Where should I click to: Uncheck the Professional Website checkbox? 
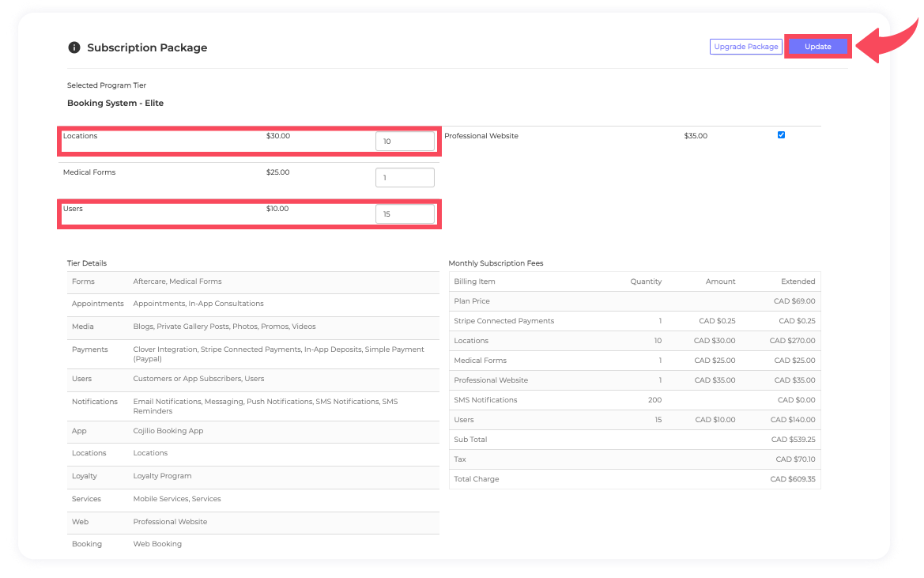pyautogui.click(x=781, y=135)
